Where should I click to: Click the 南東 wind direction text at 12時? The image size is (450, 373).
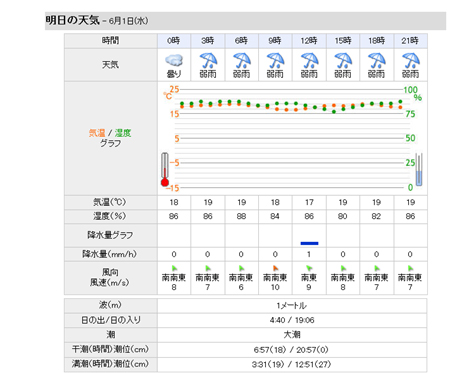(x=309, y=277)
